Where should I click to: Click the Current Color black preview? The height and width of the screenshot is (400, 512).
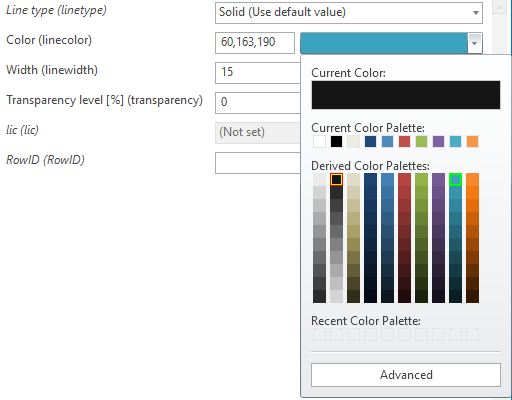click(406, 95)
